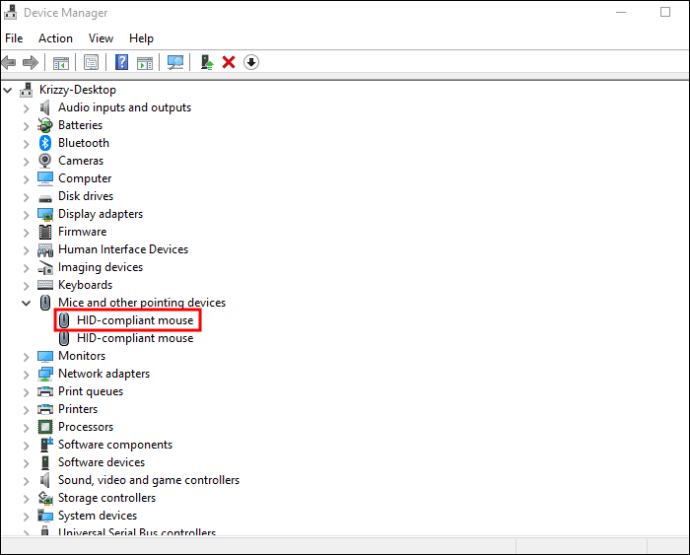Image resolution: width=690 pixels, height=555 pixels.
Task: Open the Help menu
Action: 141,38
